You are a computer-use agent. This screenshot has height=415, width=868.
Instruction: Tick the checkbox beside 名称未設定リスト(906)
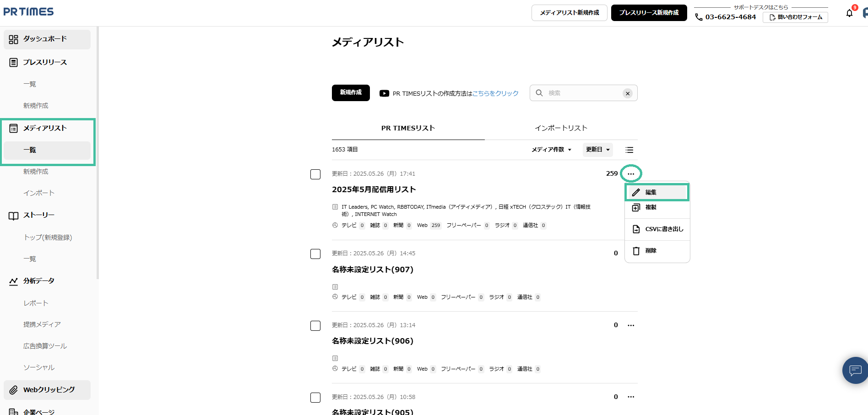tap(315, 326)
